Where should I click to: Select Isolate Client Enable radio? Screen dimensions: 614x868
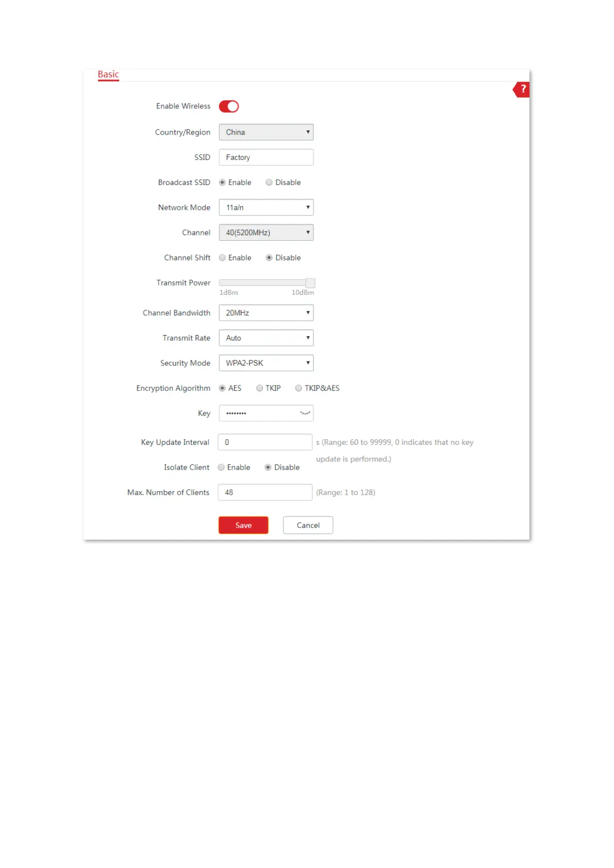click(221, 468)
